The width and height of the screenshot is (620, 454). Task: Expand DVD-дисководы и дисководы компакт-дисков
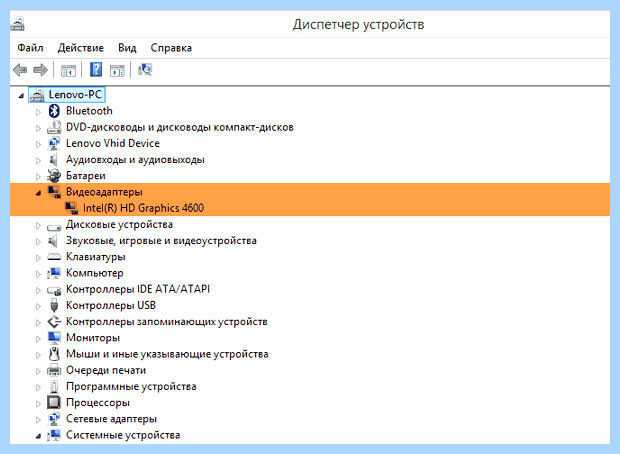click(38, 128)
